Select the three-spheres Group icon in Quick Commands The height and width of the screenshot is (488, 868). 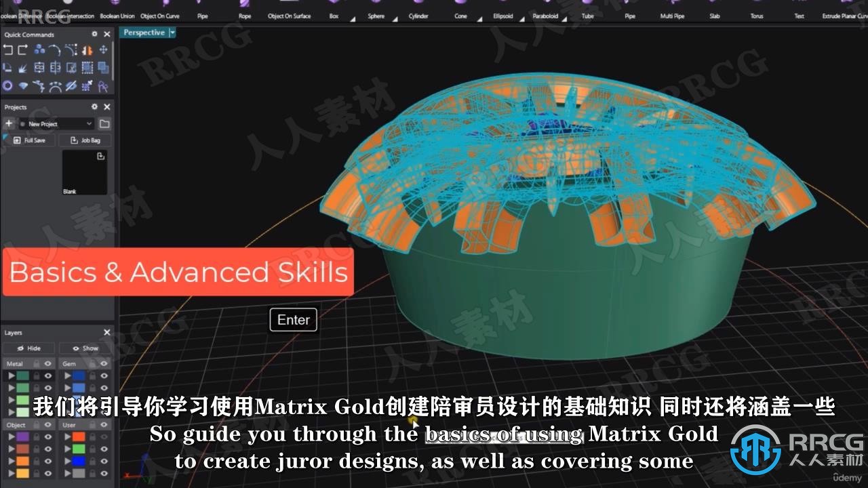pyautogui.click(x=39, y=49)
